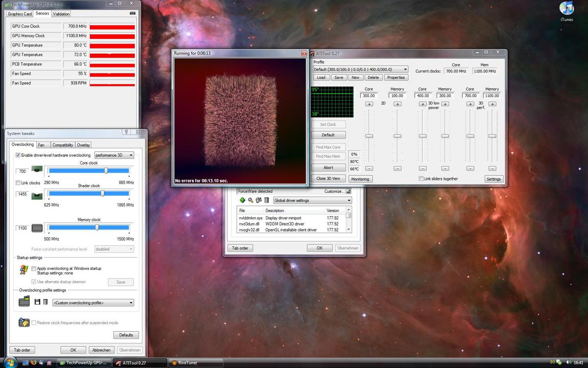Click the overclocking profile clapperboard icon
The height and width of the screenshot is (368, 588).
(24, 302)
